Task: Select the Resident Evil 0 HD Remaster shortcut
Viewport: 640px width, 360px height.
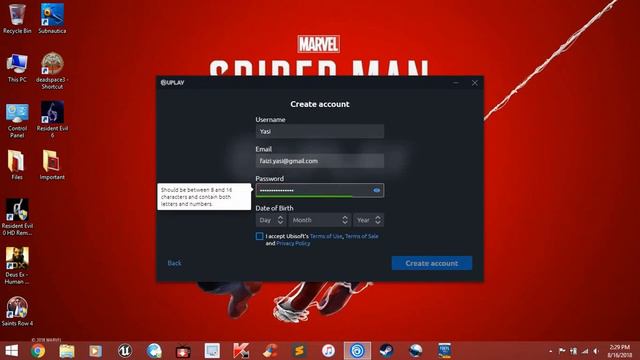Action: [x=17, y=217]
